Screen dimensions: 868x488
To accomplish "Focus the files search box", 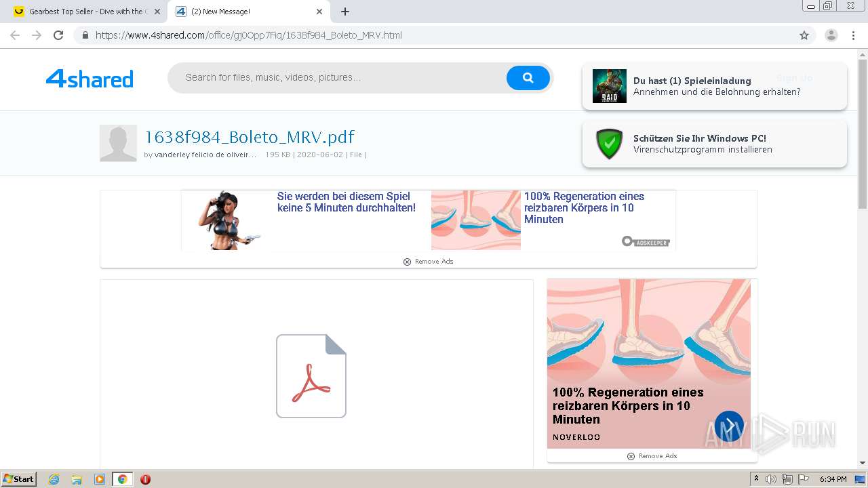I will pyautogui.click(x=339, y=77).
